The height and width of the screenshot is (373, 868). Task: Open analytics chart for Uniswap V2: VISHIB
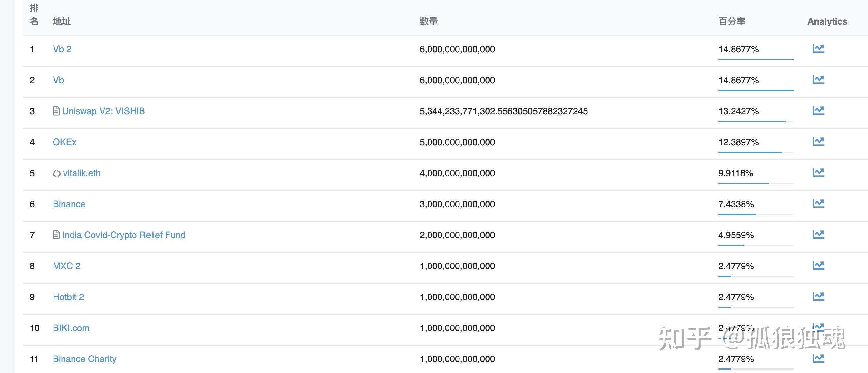818,111
